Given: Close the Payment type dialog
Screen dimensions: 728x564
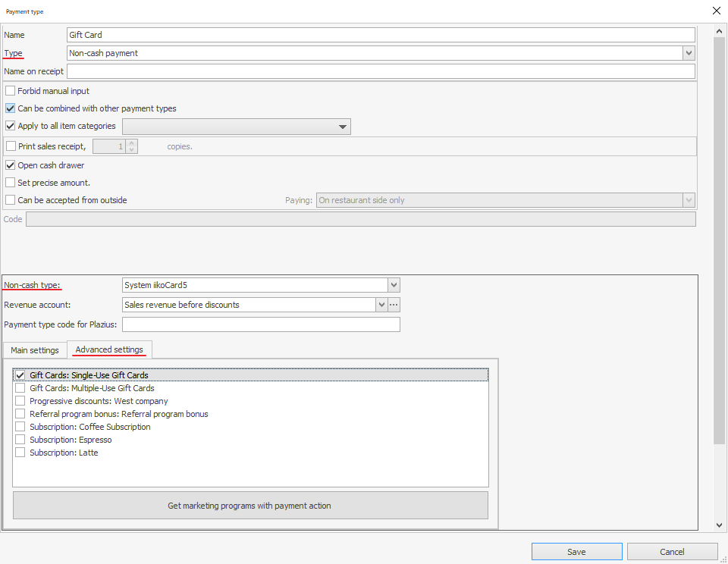Looking at the screenshot, I should (x=717, y=11).
